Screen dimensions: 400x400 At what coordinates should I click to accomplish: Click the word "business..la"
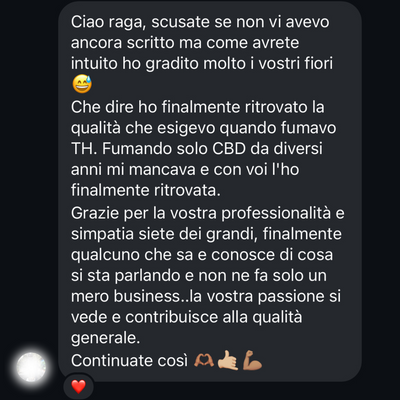point(158,296)
